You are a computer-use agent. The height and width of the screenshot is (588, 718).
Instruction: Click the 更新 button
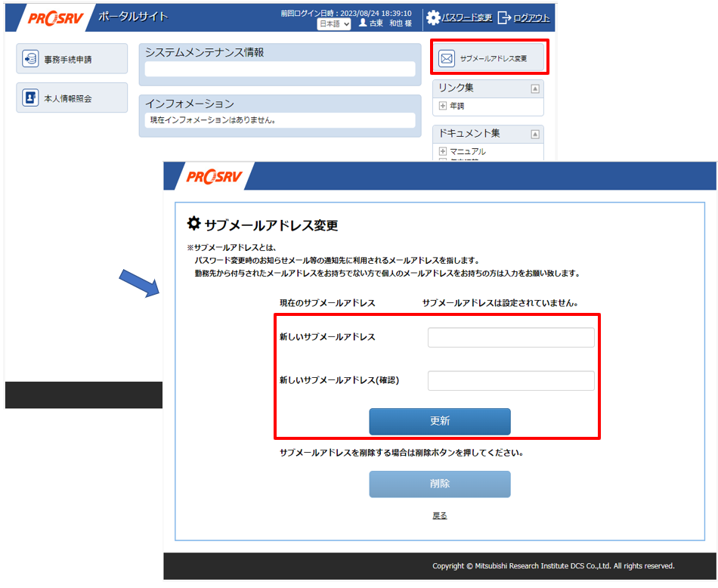pos(440,421)
